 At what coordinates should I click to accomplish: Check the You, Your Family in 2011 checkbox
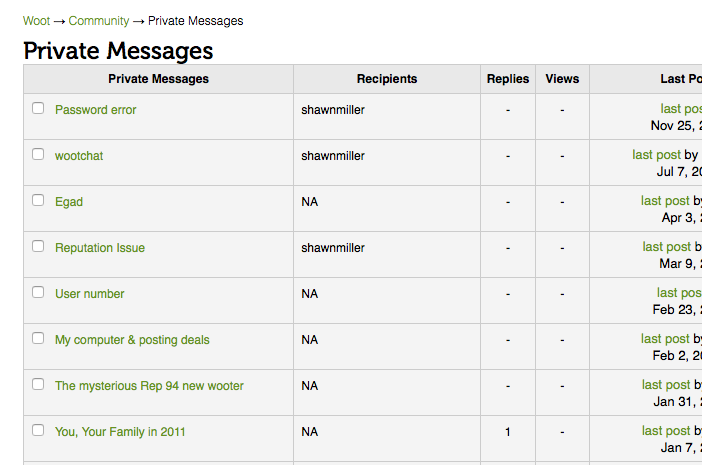(38, 430)
